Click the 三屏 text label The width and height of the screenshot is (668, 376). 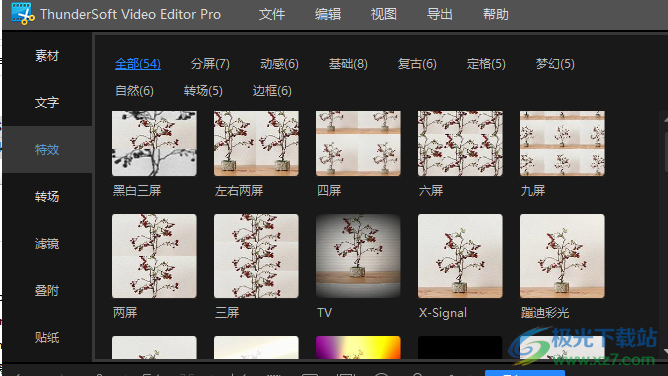(x=227, y=313)
